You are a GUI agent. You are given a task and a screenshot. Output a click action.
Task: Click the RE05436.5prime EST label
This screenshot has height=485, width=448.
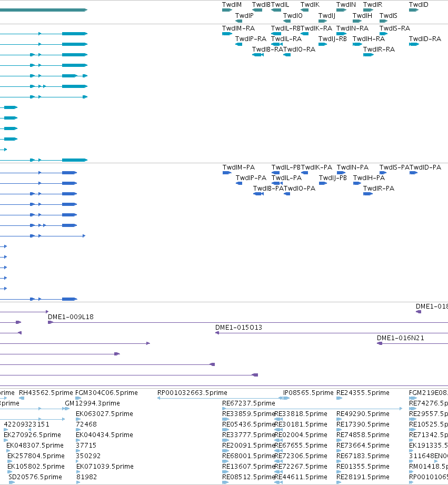click(248, 424)
